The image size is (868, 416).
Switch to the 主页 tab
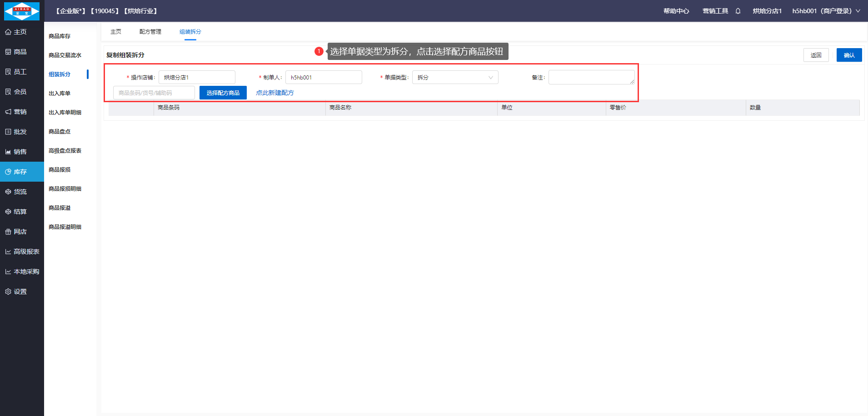tap(116, 32)
